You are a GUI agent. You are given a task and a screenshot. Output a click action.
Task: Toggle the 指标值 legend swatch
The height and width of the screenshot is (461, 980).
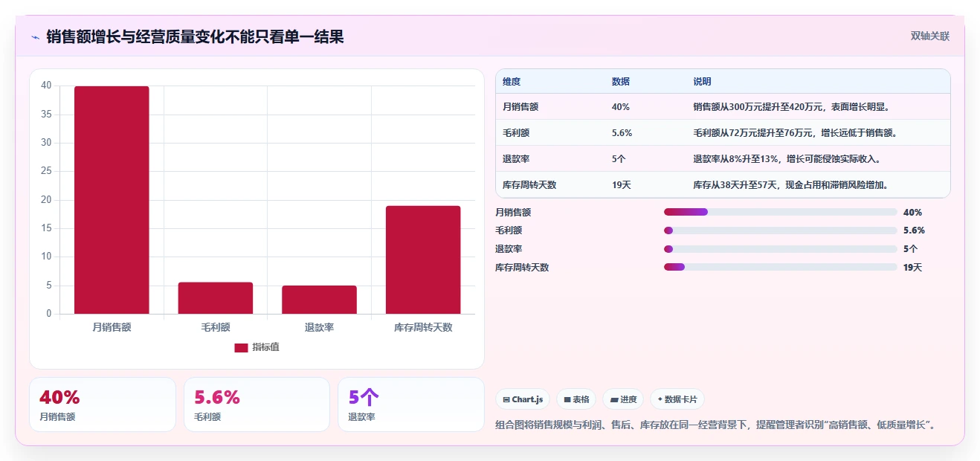click(241, 347)
